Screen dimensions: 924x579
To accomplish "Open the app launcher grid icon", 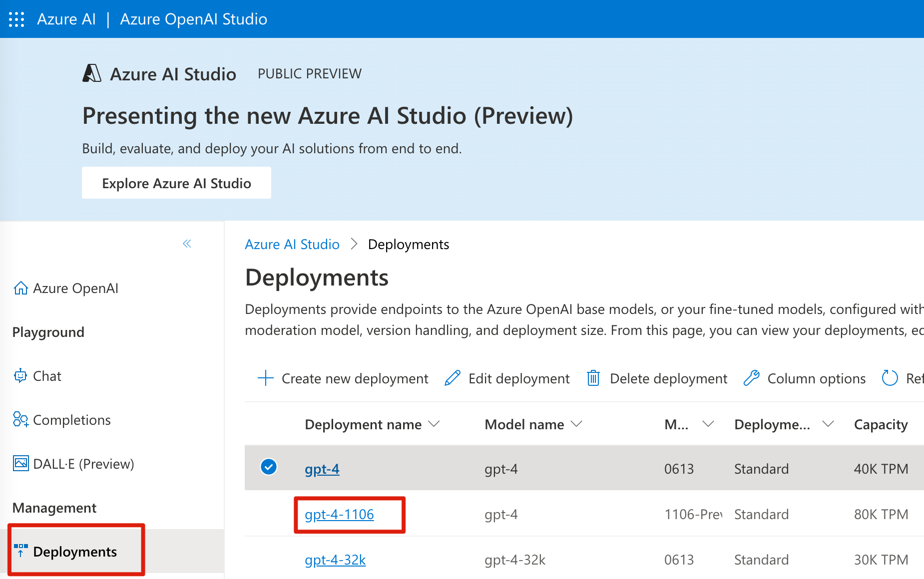I will (16, 19).
